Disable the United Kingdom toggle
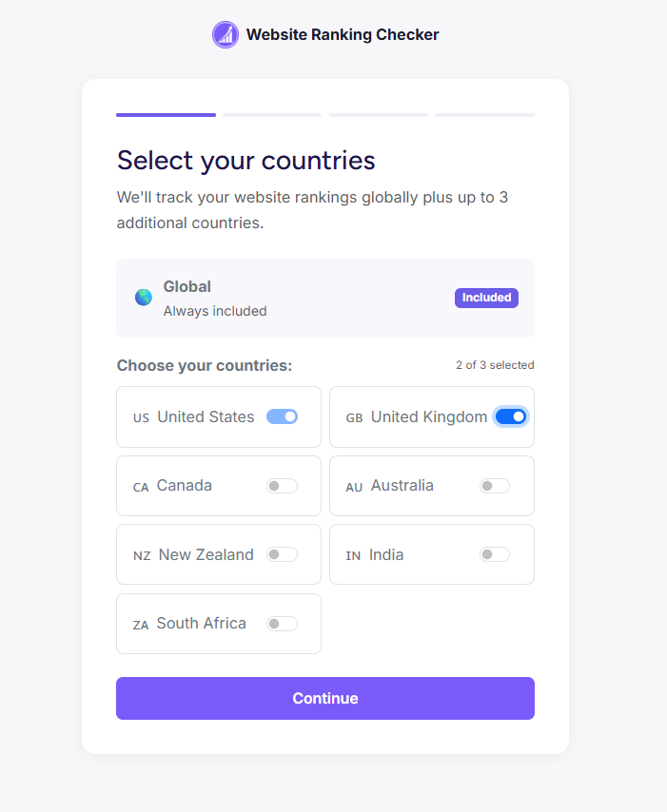 coord(510,416)
